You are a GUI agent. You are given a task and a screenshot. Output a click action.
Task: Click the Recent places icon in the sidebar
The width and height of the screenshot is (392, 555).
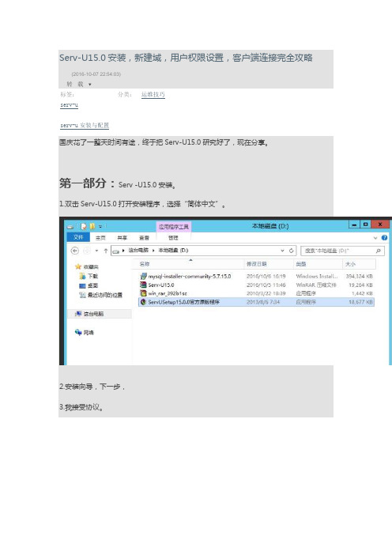(x=82, y=295)
